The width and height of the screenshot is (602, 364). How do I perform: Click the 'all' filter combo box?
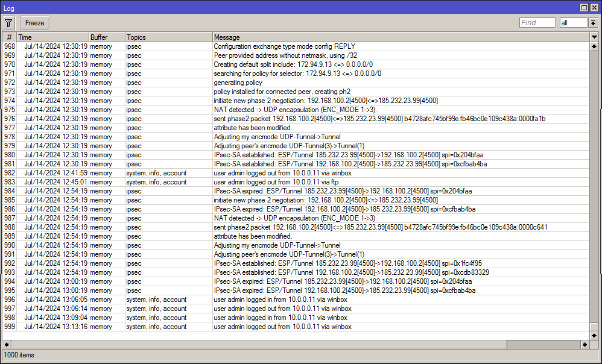[573, 23]
